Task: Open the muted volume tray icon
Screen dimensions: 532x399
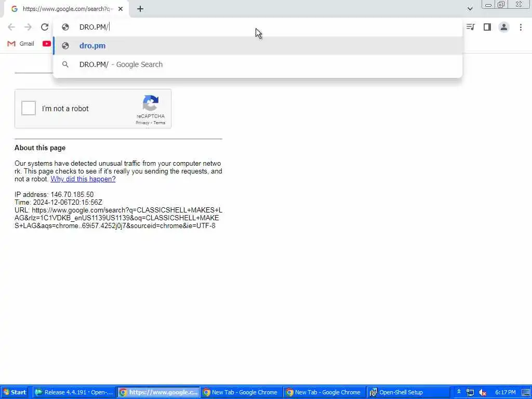Action: pyautogui.click(x=483, y=393)
